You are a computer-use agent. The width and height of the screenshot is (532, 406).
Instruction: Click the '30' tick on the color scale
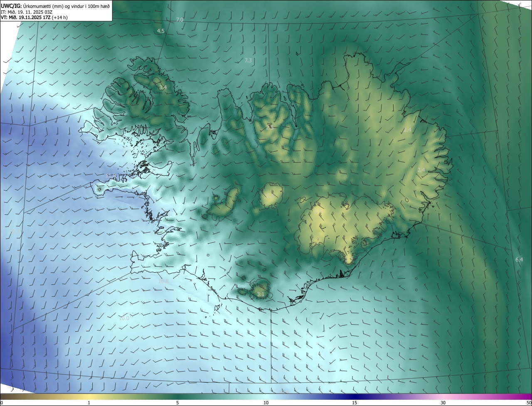[x=443, y=403]
